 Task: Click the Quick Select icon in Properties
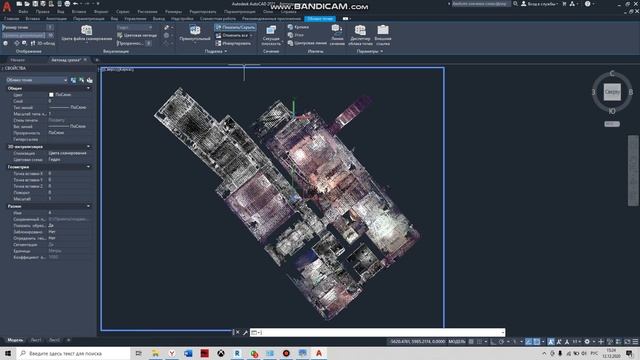pyautogui.click(x=89, y=80)
